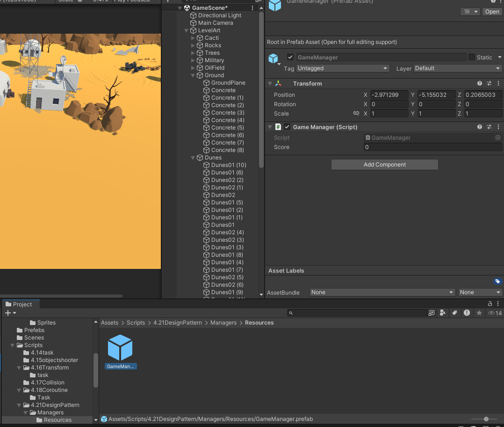Click the GameManager prefab cube icon in Inspector
The width and height of the screenshot is (504, 427).
(x=273, y=58)
